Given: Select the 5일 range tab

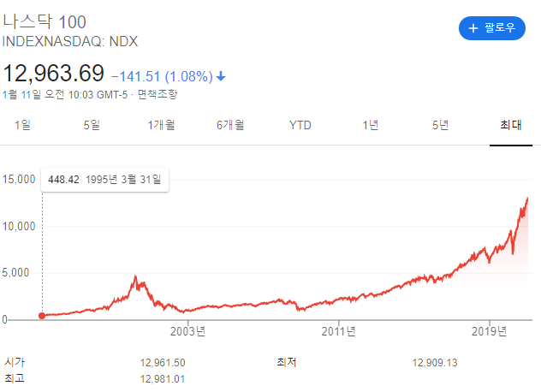Looking at the screenshot, I should [x=92, y=125].
